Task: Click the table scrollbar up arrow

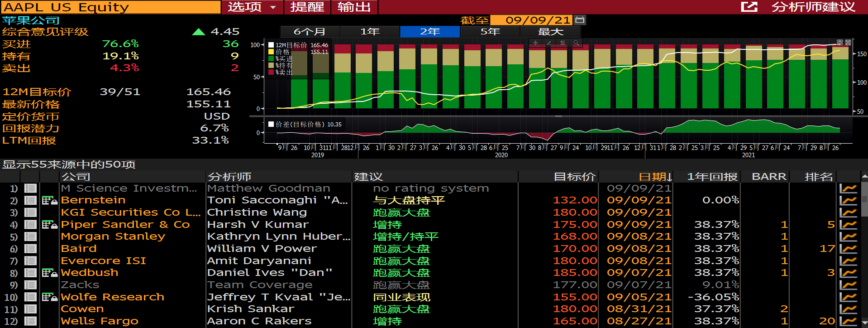Action: pos(864,177)
